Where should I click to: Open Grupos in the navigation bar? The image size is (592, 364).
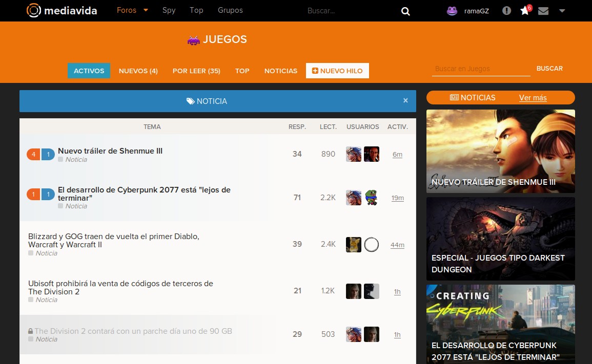pyautogui.click(x=230, y=10)
